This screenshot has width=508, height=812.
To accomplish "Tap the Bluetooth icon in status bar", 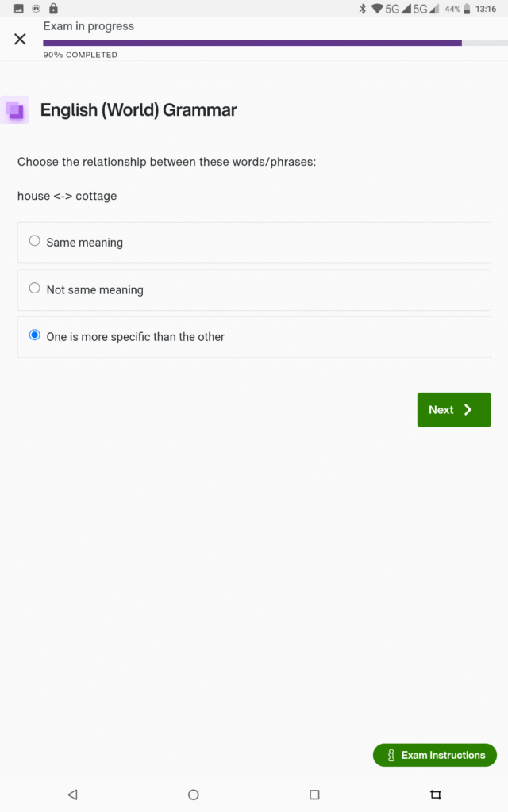I will 362,9.
